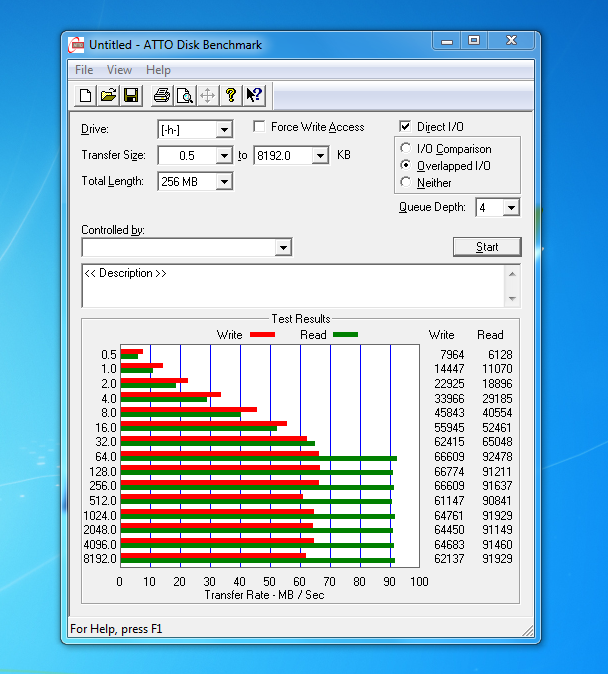Image resolution: width=608 pixels, height=674 pixels.
Task: Open the View menu
Action: coord(119,70)
